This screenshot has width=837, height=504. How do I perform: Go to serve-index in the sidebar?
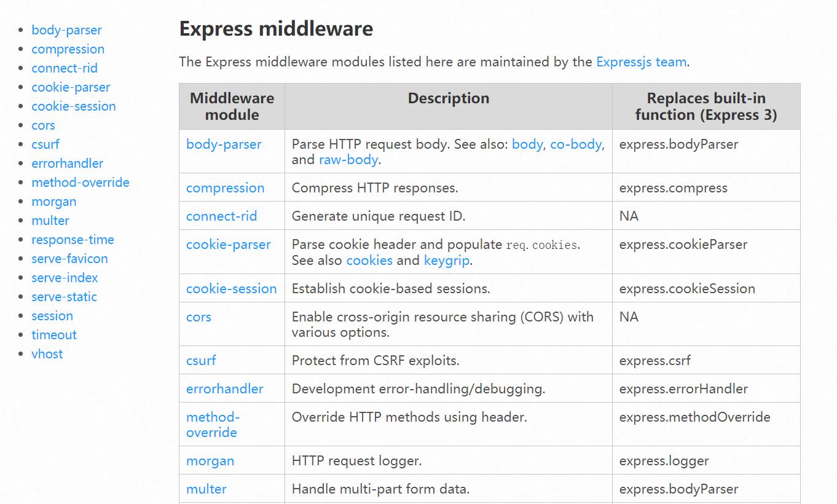[65, 278]
